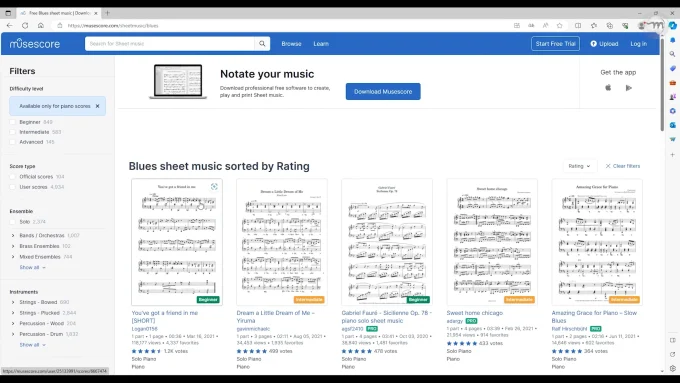Open Dream a Little Dream thumbnail
The image size is (680, 383).
282,242
